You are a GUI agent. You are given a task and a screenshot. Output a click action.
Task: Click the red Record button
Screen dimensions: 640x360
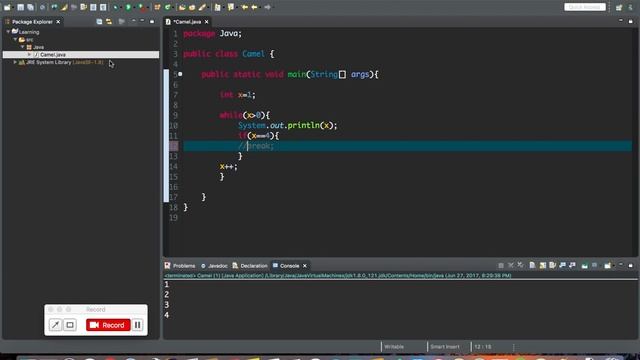108,325
